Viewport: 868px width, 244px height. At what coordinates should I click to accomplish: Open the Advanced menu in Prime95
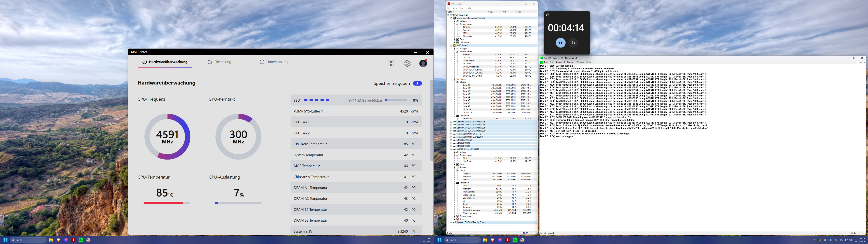[560, 62]
